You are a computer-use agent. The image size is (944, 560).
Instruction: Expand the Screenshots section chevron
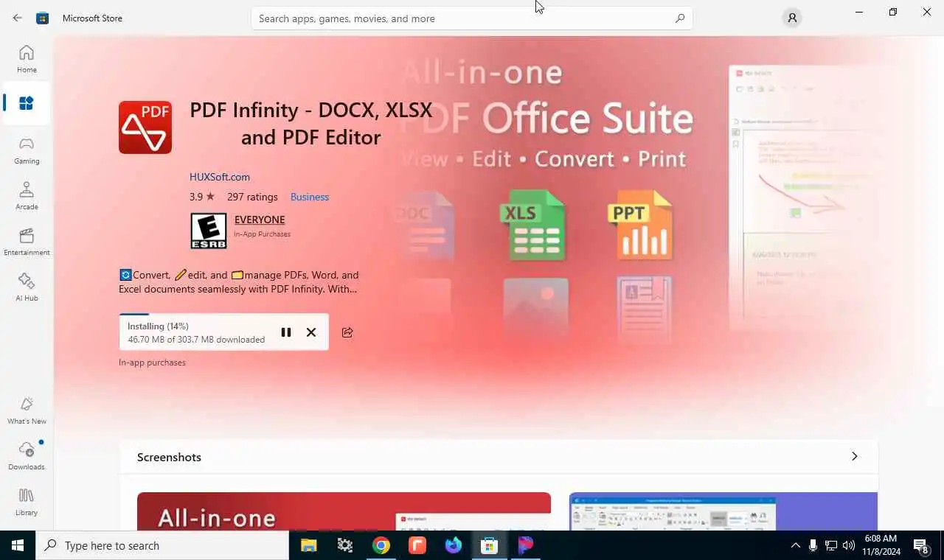point(855,457)
